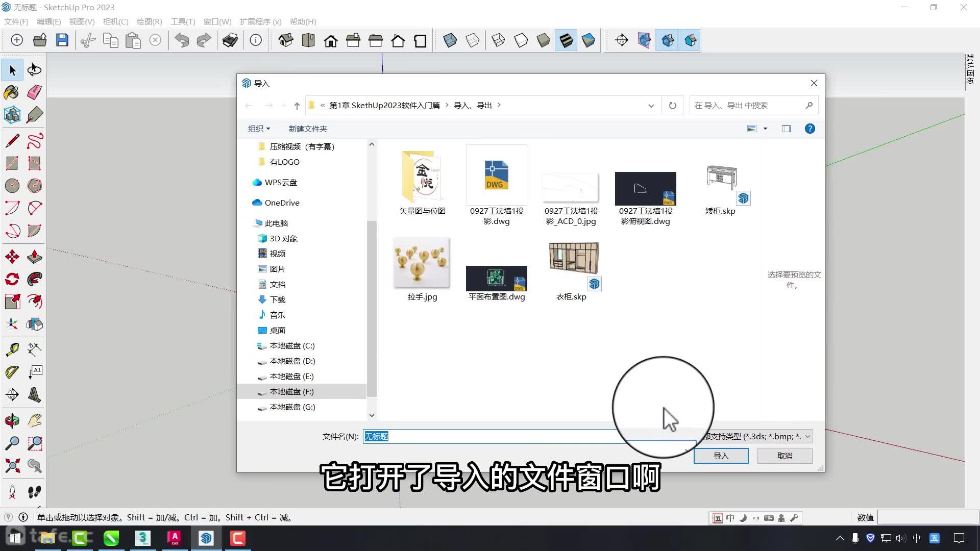Image resolution: width=980 pixels, height=551 pixels.
Task: Click the Paste clipboard icon
Action: click(x=133, y=40)
